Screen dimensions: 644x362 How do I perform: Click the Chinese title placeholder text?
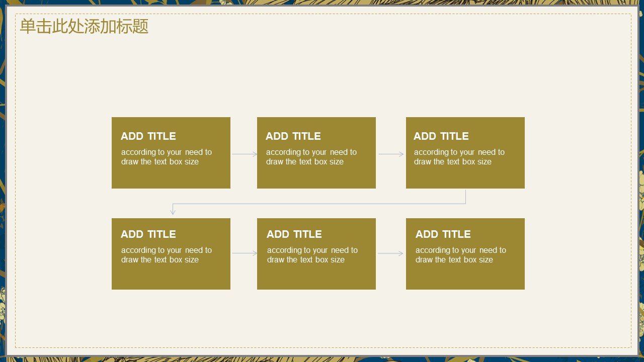(x=84, y=27)
